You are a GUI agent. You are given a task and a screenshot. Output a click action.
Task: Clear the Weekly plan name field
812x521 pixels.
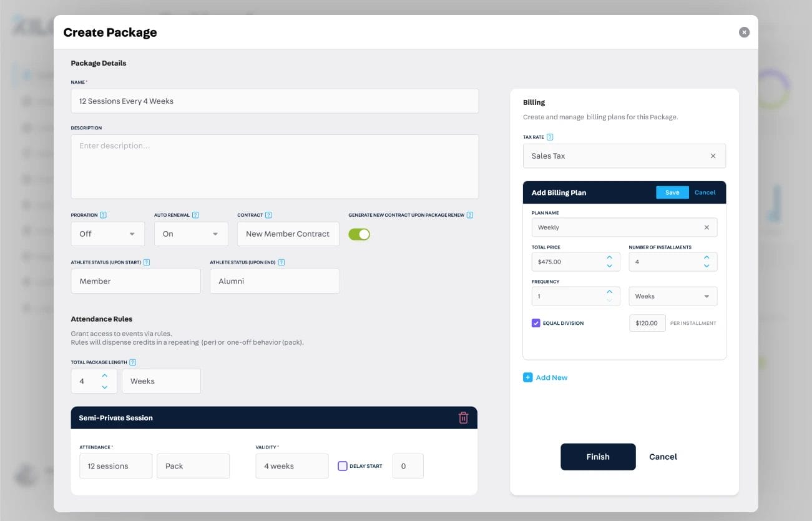coord(707,227)
